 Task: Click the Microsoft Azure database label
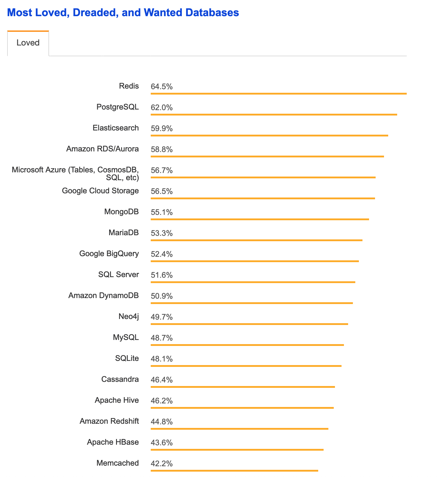pyautogui.click(x=75, y=174)
